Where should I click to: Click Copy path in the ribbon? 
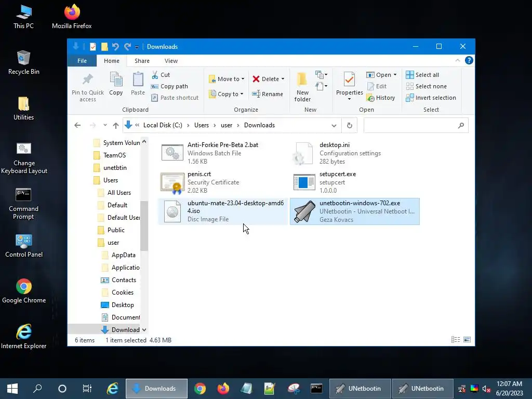169,86
